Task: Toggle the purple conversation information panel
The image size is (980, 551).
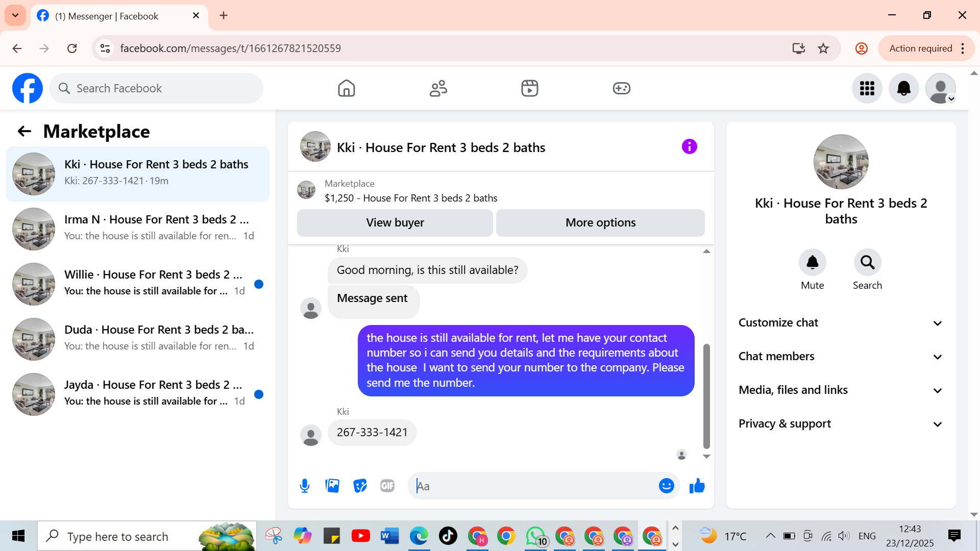Action: point(689,147)
